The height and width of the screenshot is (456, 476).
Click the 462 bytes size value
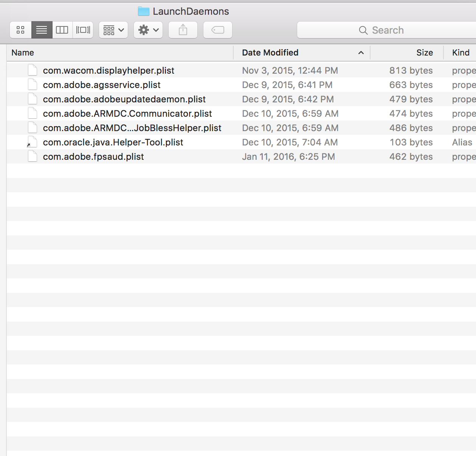pyautogui.click(x=411, y=157)
